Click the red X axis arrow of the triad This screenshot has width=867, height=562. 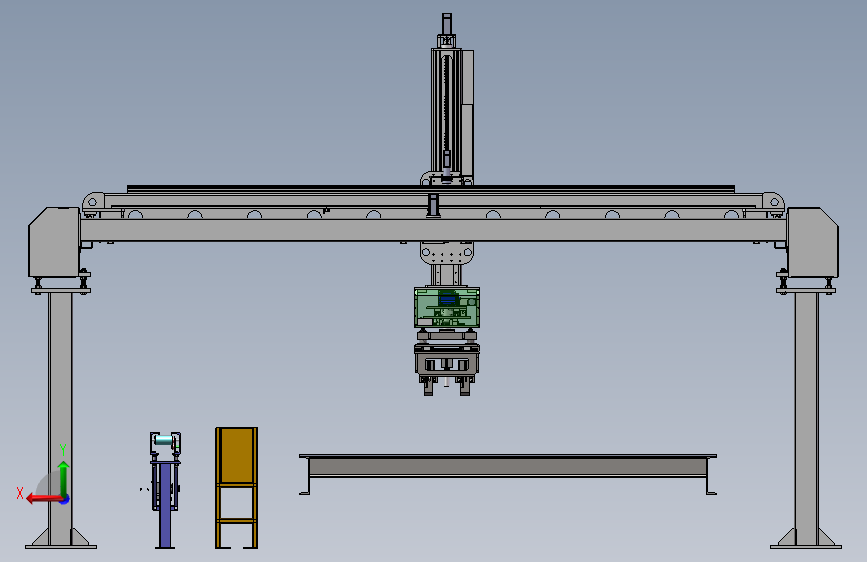[44, 498]
